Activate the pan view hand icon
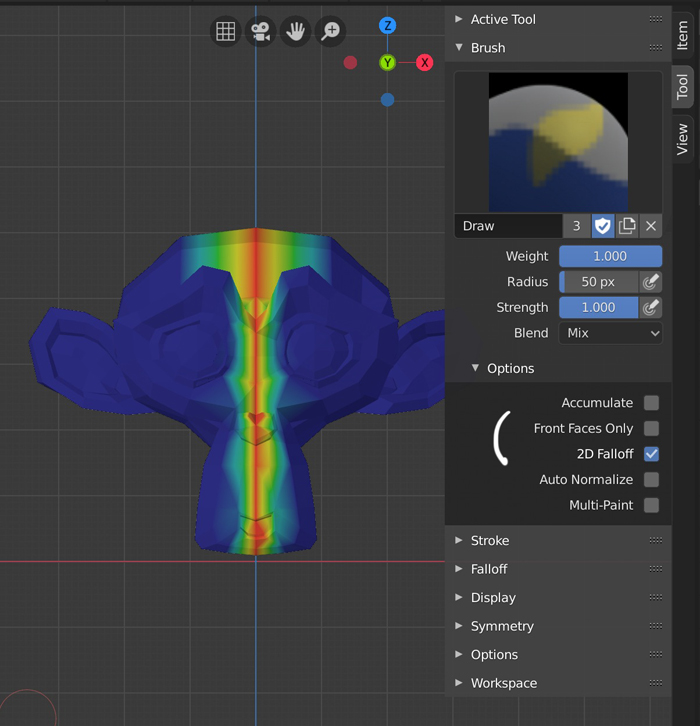The image size is (700, 726). [x=295, y=31]
